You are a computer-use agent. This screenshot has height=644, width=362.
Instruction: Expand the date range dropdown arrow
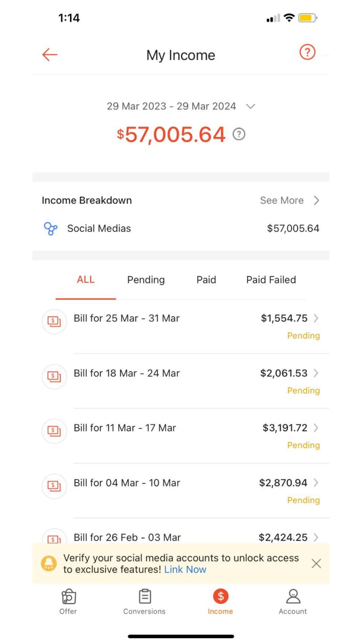tap(251, 106)
